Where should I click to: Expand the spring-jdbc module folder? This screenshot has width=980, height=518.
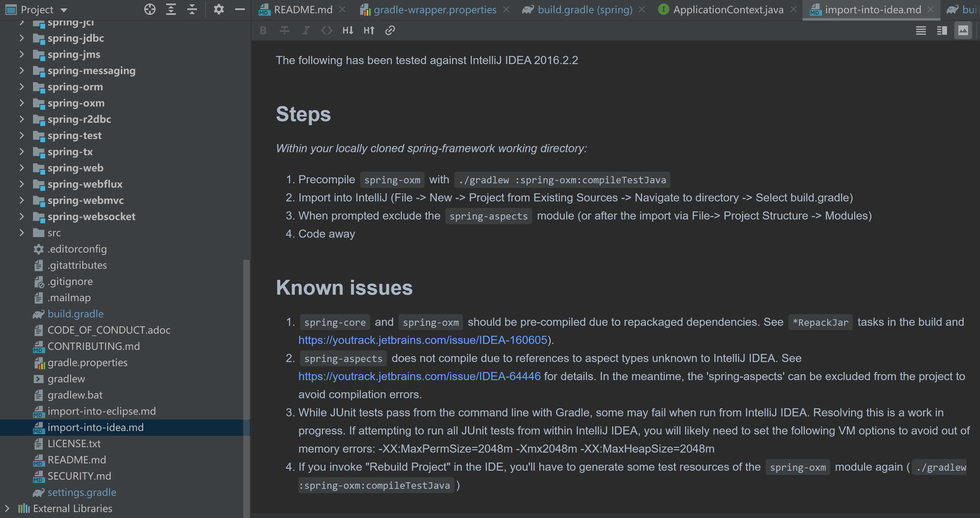tap(22, 38)
